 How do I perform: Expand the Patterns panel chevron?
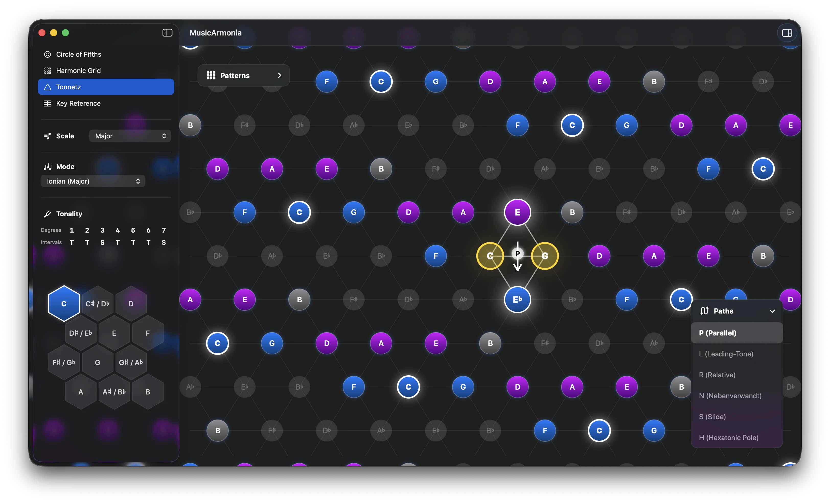click(279, 75)
